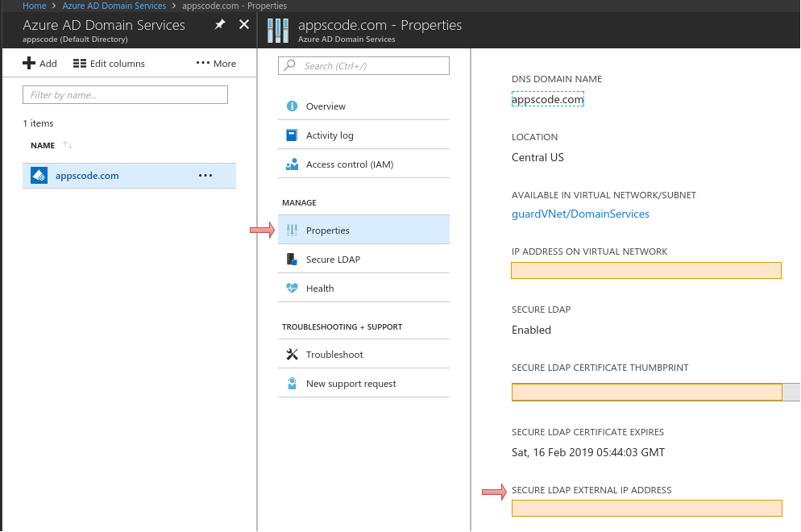
Task: Open the Secure LDAP menu item
Action: [x=363, y=259]
